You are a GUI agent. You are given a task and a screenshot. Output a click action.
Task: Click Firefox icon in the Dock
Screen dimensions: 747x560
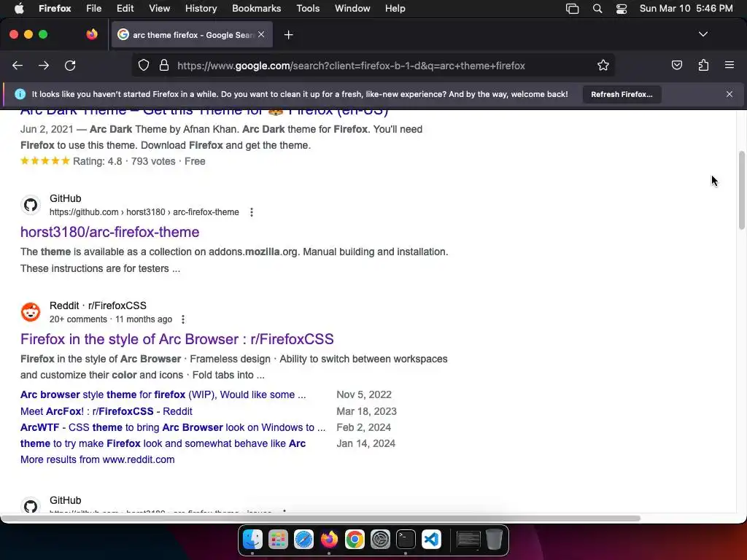pos(329,540)
